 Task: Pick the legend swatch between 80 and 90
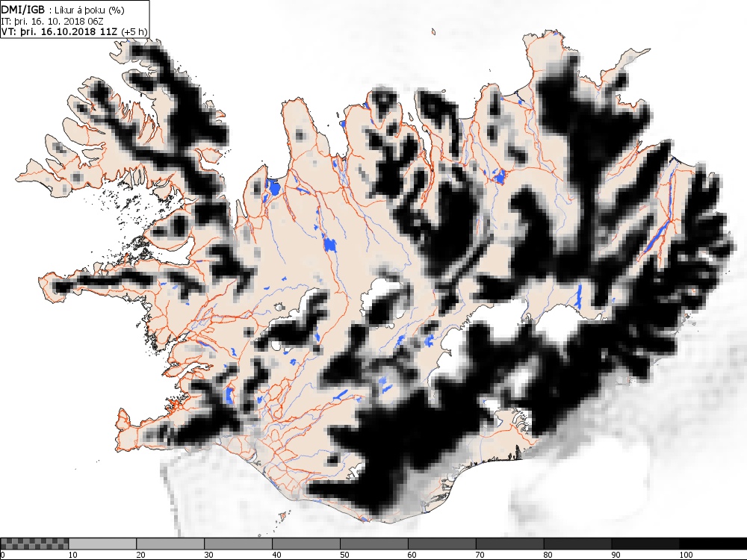tap(578, 544)
